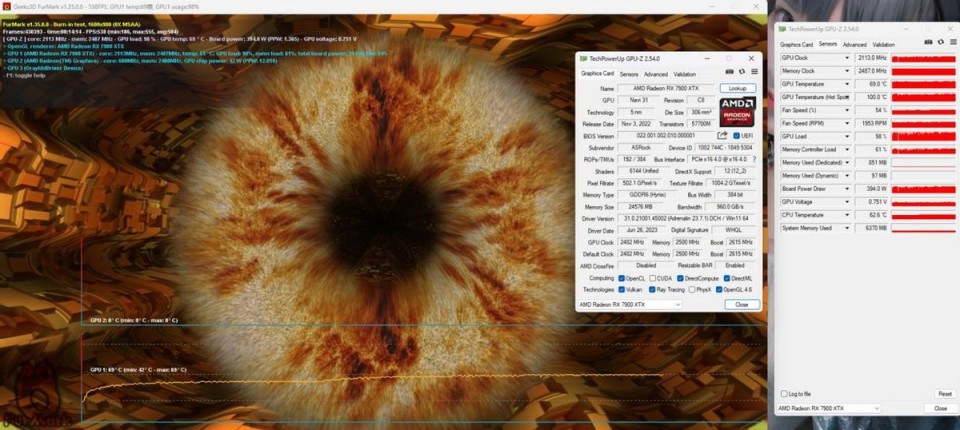Click the AMD Radeon Graphics logo

click(x=738, y=111)
